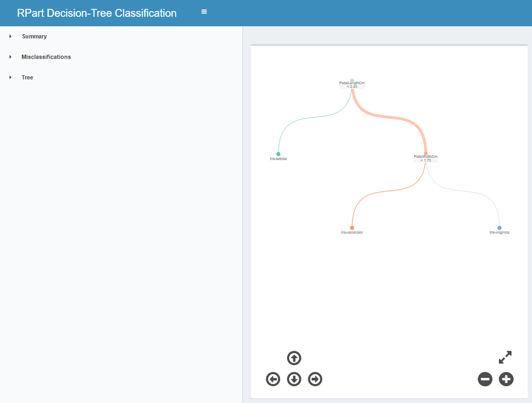Pan the tree view right
The width and height of the screenshot is (532, 403).
(315, 379)
